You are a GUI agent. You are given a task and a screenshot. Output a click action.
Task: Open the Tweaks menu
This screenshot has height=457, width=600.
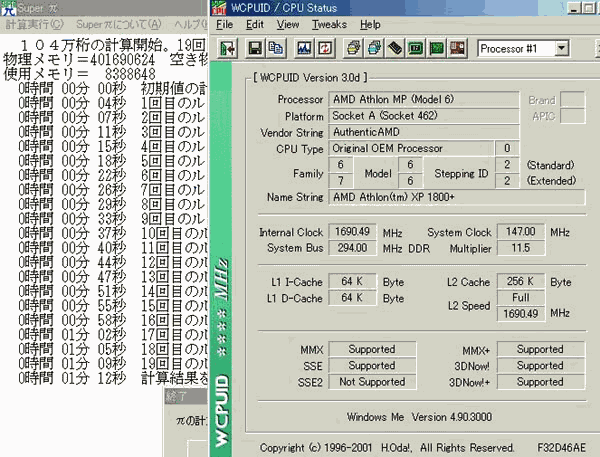(329, 24)
